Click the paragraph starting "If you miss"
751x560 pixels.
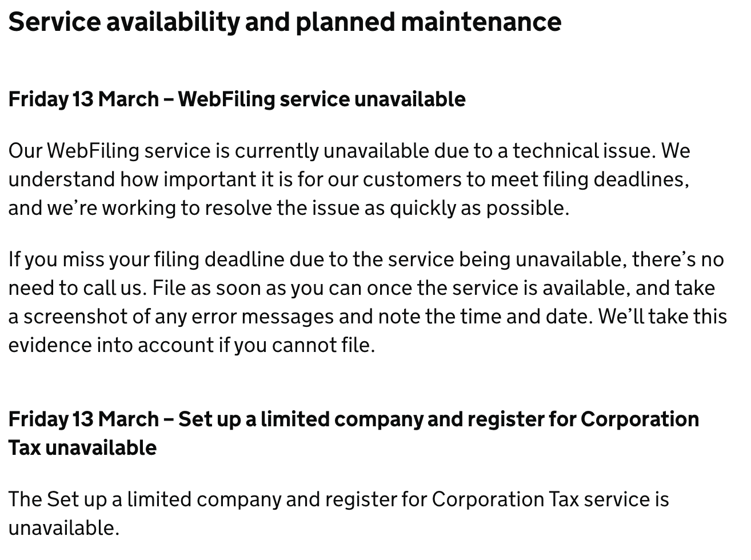[x=366, y=302]
